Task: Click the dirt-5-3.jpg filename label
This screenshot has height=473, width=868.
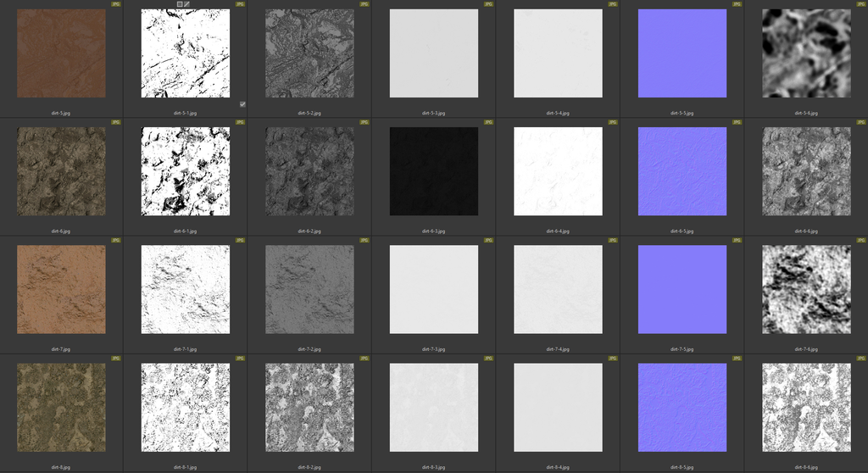Action: [x=434, y=112]
